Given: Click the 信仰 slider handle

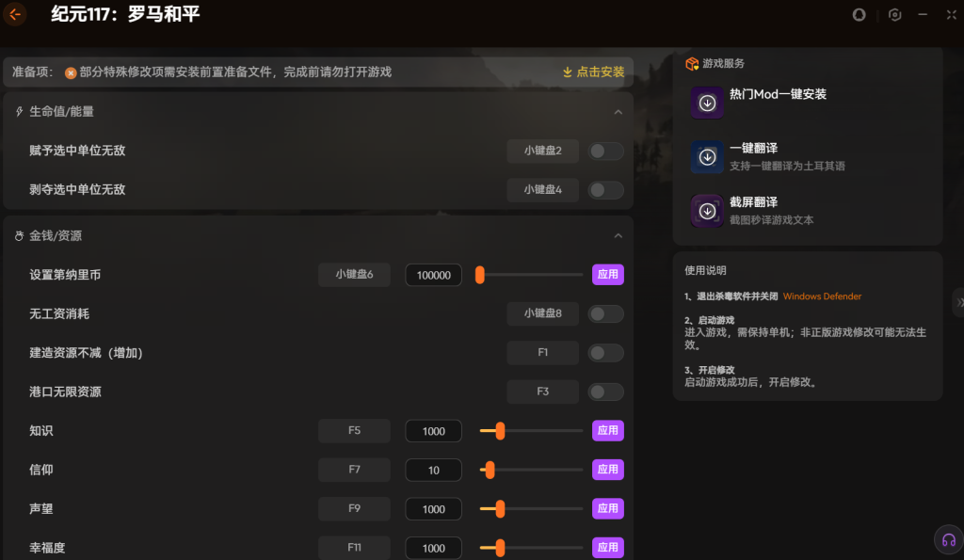Looking at the screenshot, I should [490, 470].
